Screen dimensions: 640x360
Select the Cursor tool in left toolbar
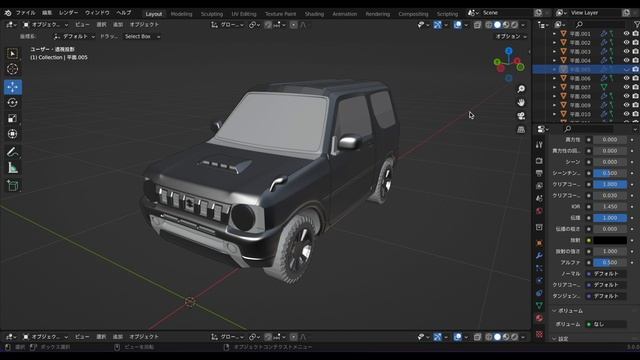13,69
